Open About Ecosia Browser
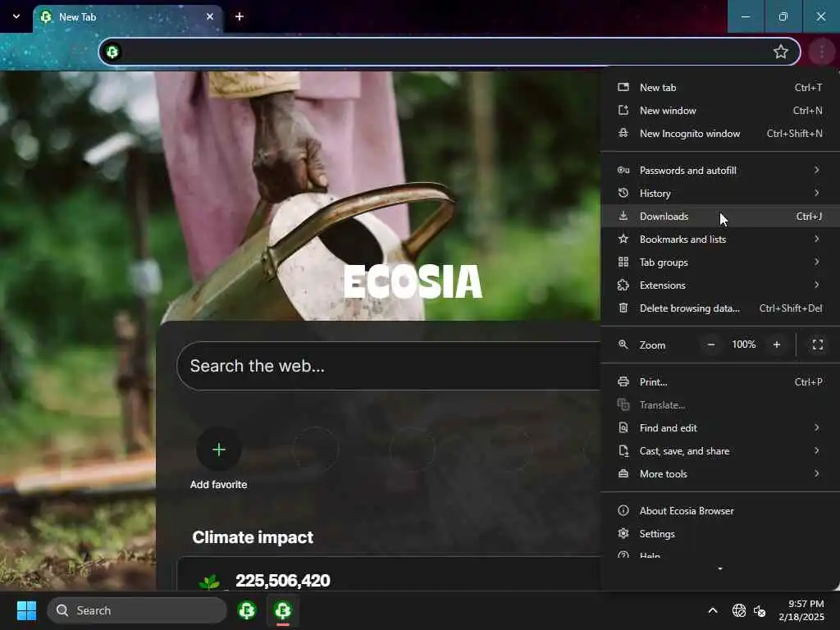840x630 pixels. [720, 511]
